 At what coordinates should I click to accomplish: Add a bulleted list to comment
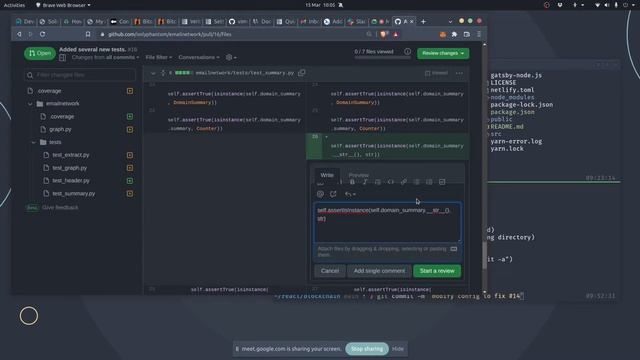click(416, 182)
